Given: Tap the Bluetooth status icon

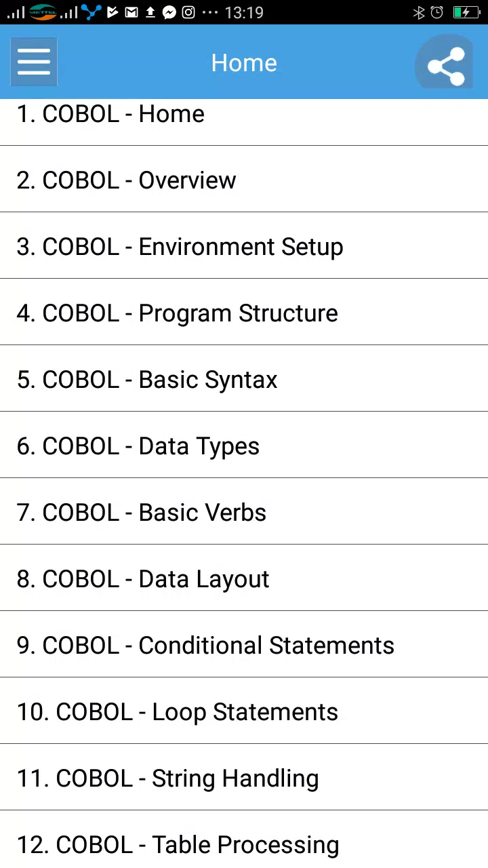Looking at the screenshot, I should (x=419, y=12).
